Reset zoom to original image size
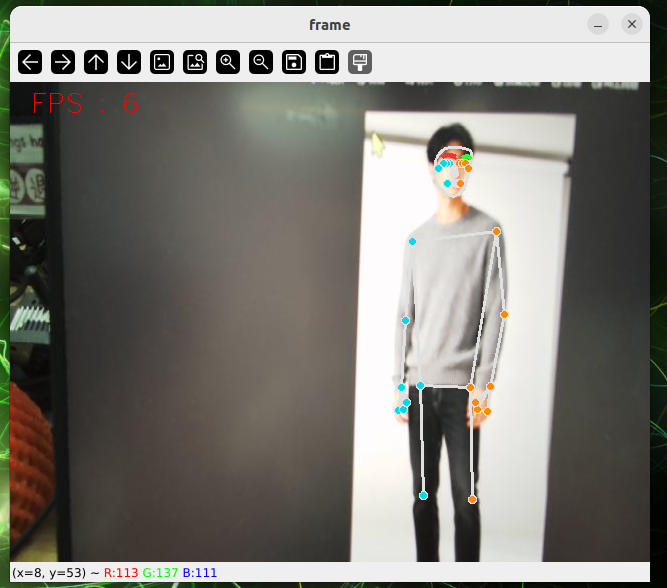This screenshot has width=667, height=588. pyautogui.click(x=162, y=62)
